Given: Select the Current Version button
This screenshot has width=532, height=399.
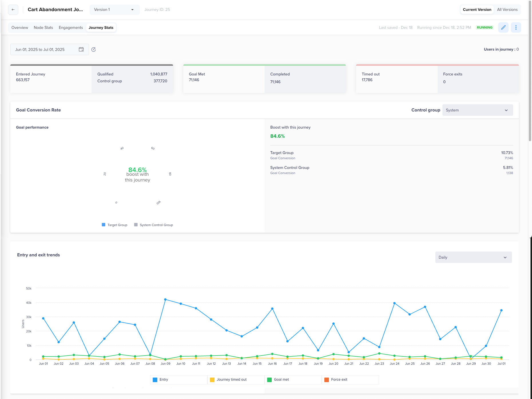Looking at the screenshot, I should 477,10.
